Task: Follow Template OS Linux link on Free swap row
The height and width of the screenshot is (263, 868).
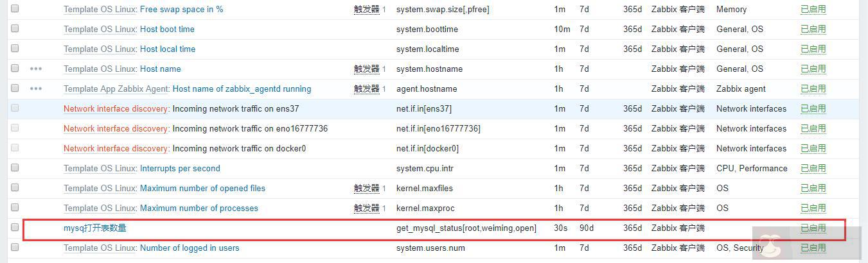Action: click(100, 9)
